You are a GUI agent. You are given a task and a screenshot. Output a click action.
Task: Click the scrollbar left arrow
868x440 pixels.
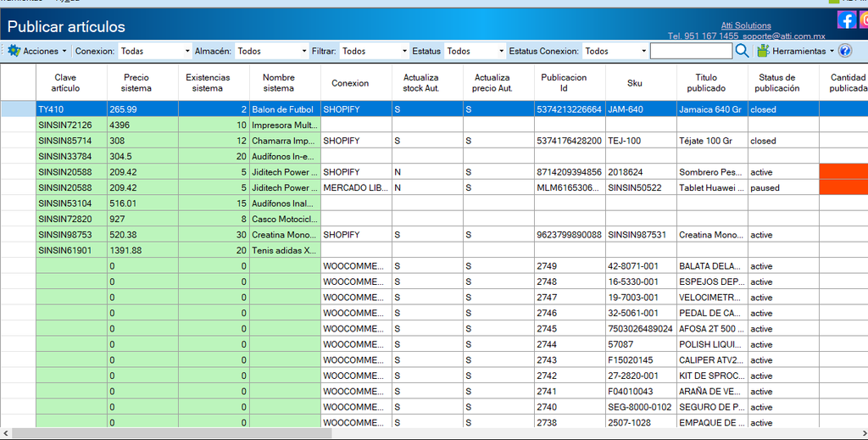(x=6, y=433)
